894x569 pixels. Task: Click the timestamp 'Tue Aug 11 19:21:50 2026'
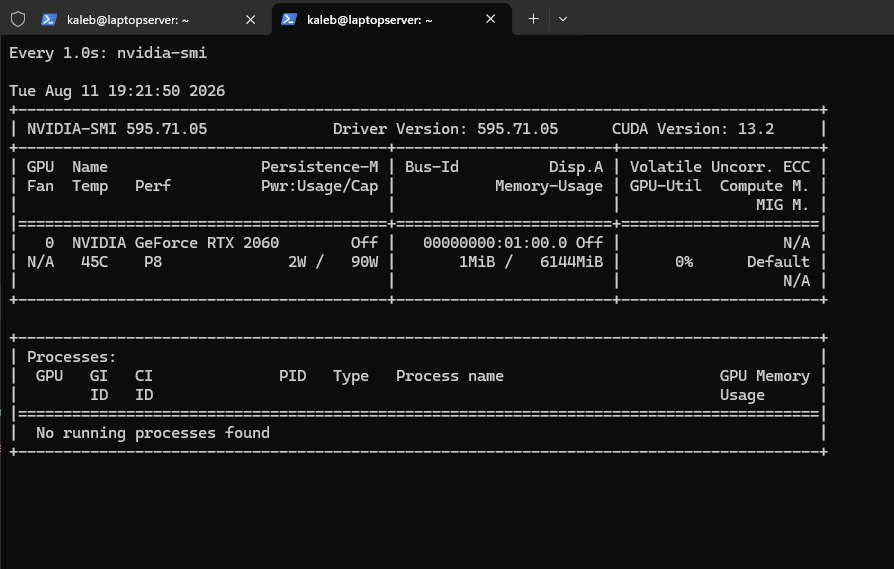[117, 91]
